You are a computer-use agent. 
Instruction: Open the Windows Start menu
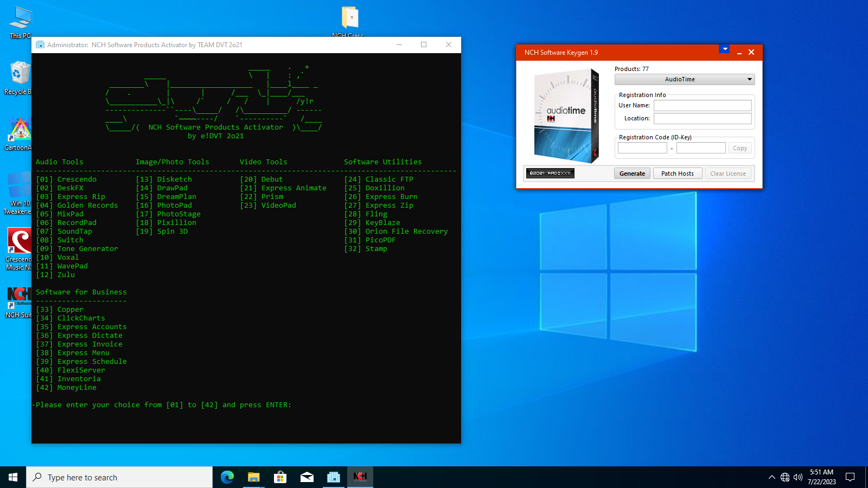(13, 477)
